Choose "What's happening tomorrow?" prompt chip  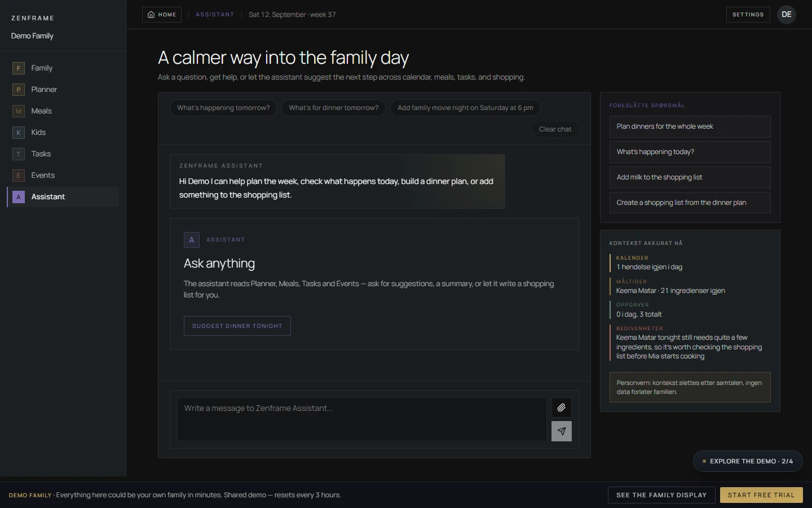pos(223,108)
